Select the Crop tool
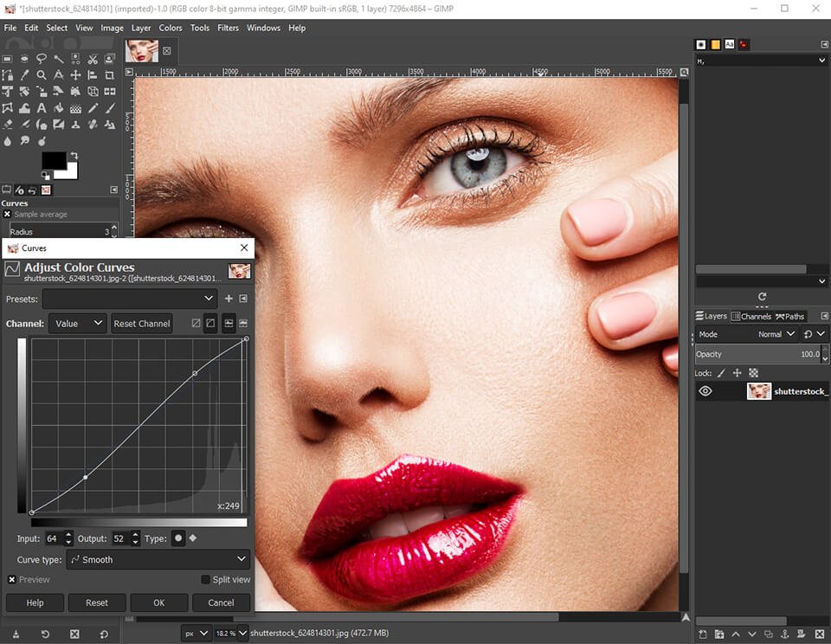Viewport: 831px width, 644px height. point(110,75)
